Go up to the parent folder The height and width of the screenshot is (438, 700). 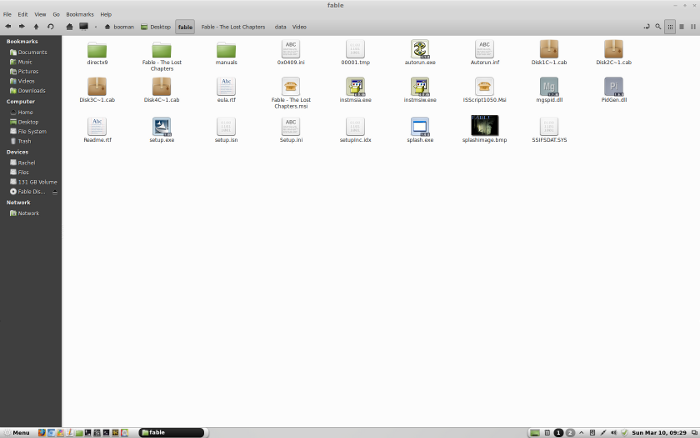point(36,27)
